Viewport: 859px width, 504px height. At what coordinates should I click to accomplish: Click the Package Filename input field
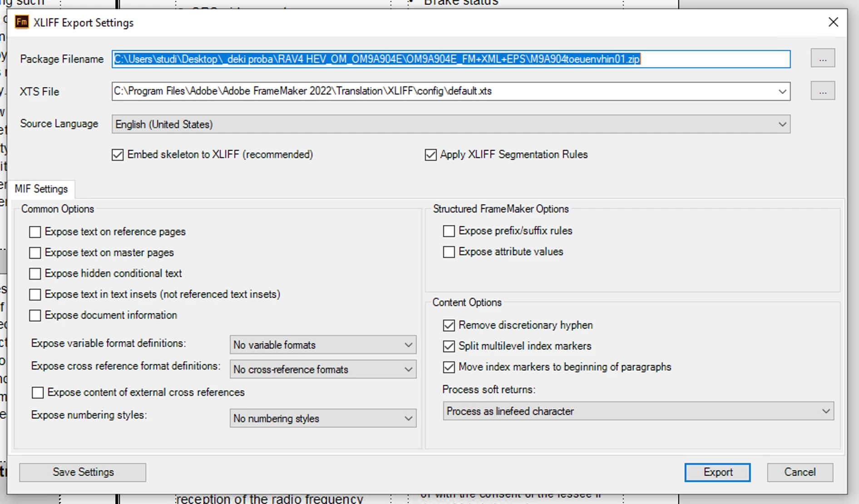pyautogui.click(x=451, y=59)
